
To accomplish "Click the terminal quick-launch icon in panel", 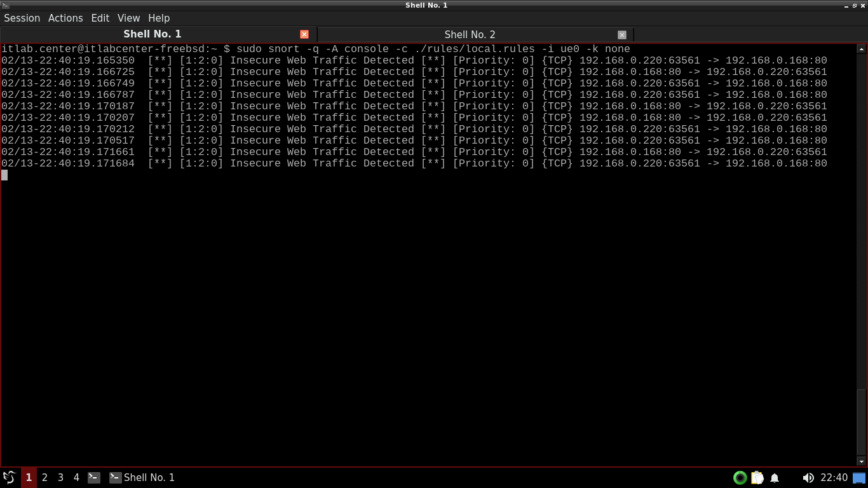I will pyautogui.click(x=94, y=477).
